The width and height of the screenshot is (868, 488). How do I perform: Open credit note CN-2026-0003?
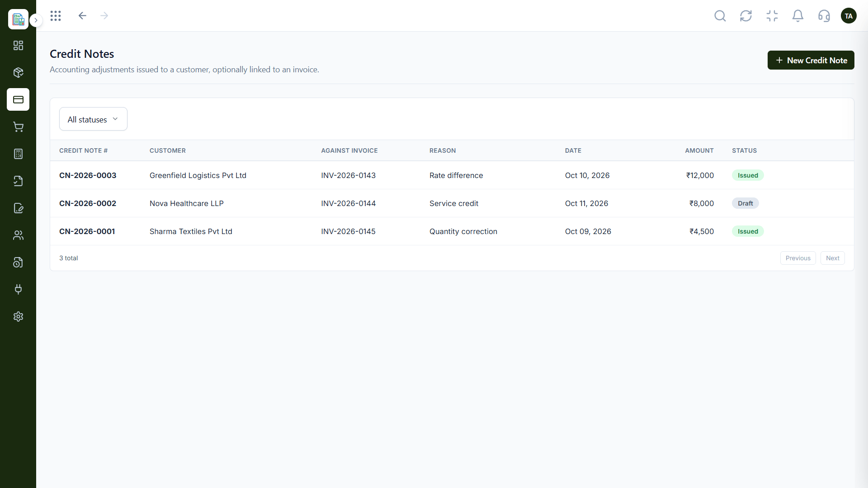click(x=88, y=175)
